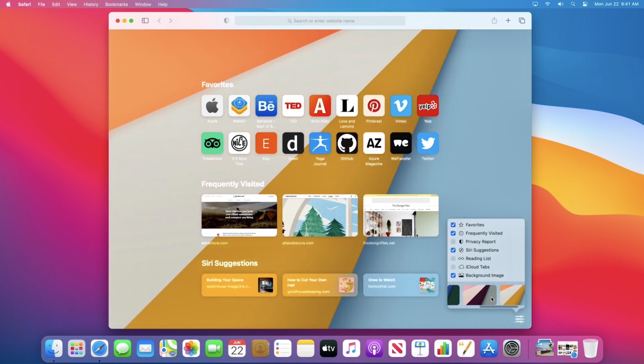Image resolution: width=644 pixels, height=364 pixels.
Task: Click the Privacy Report shield icon
Action: pyautogui.click(x=226, y=21)
